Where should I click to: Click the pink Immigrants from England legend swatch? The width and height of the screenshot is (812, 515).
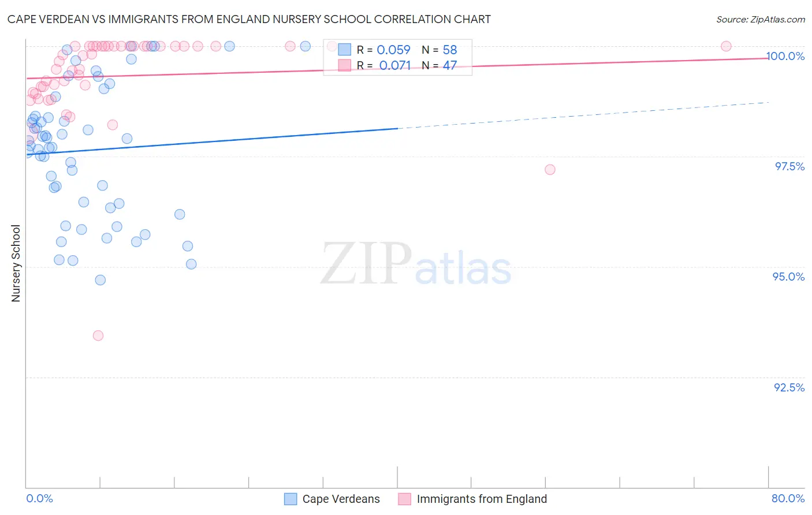[404, 499]
